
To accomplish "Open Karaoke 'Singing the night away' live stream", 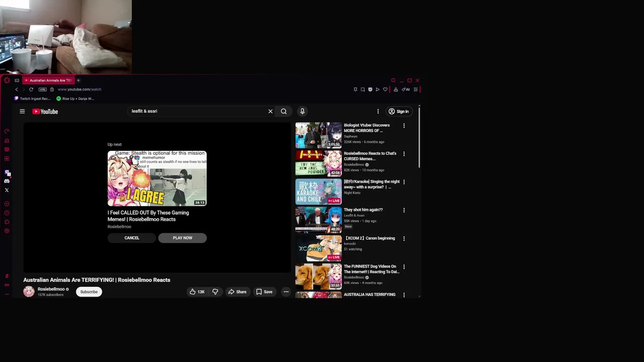I will [x=371, y=184].
